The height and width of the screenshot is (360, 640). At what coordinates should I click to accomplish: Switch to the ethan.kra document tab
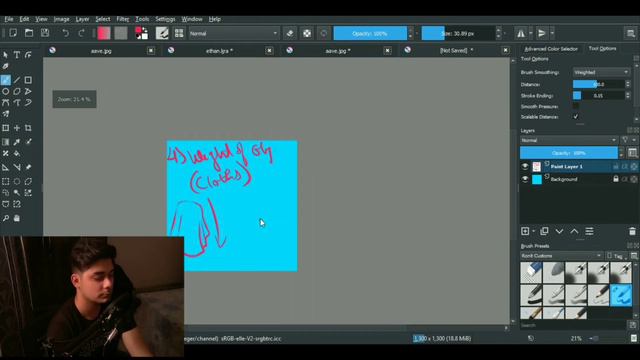click(x=219, y=51)
